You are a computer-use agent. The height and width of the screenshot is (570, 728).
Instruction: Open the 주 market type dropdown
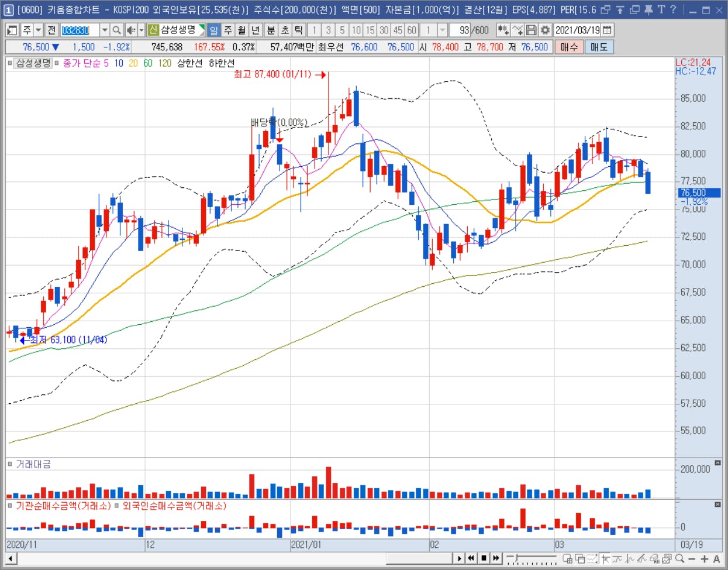pyautogui.click(x=38, y=30)
